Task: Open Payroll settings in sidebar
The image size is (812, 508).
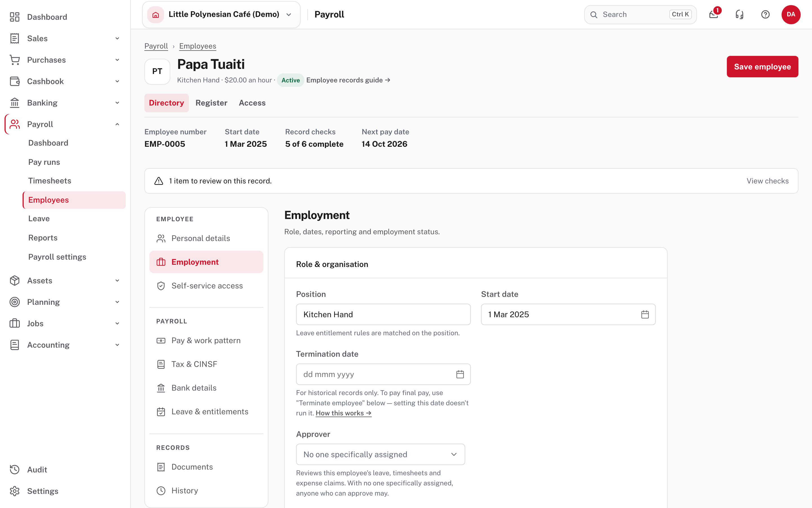Action: coord(57,257)
